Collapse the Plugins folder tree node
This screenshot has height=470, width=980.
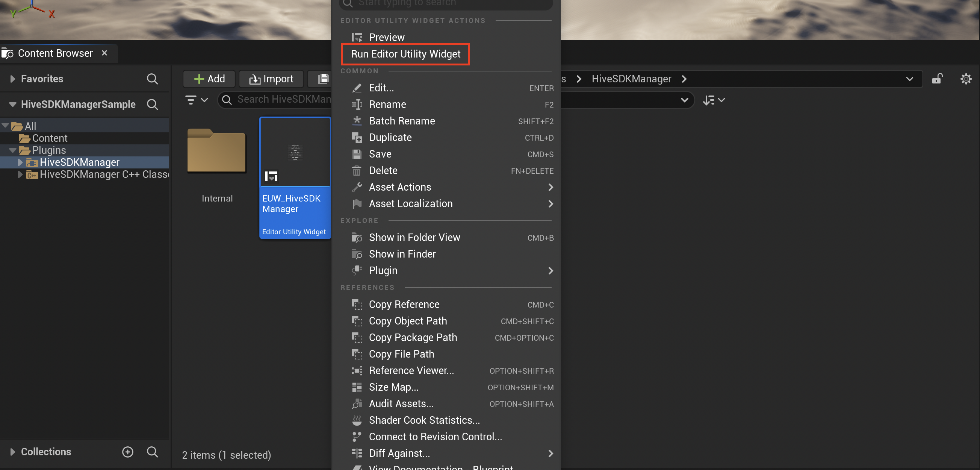tap(12, 150)
